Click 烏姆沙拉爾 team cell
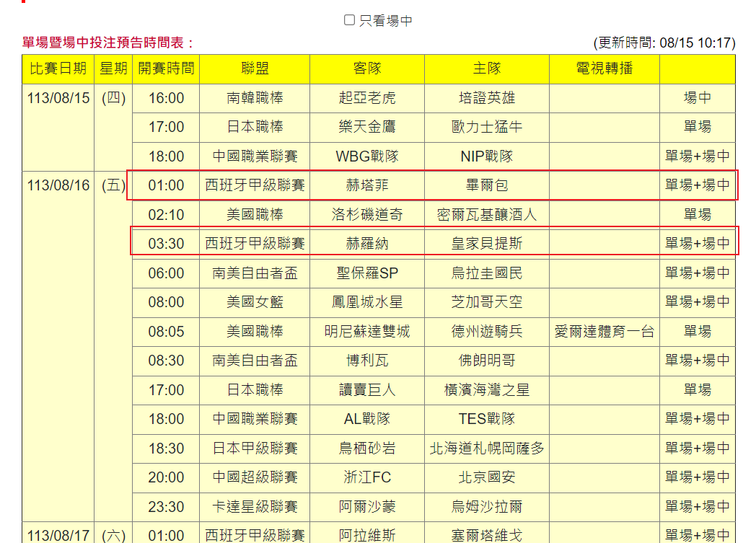Image resolution: width=756 pixels, height=543 pixels. click(x=487, y=507)
